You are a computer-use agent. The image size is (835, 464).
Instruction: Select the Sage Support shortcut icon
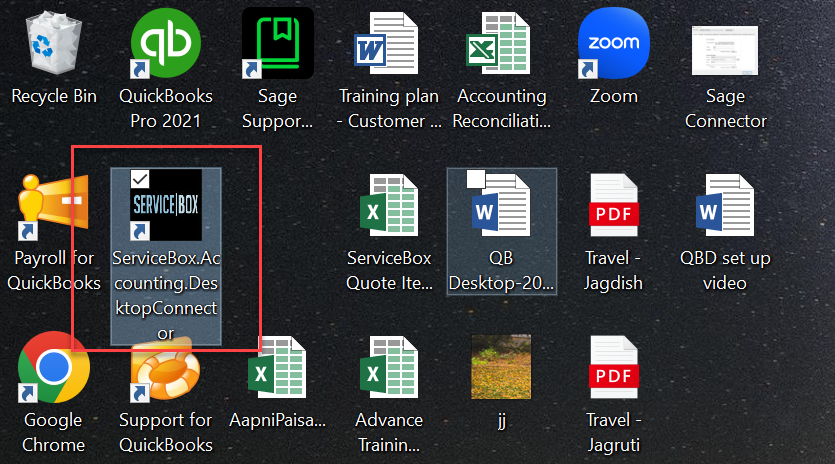[x=277, y=44]
